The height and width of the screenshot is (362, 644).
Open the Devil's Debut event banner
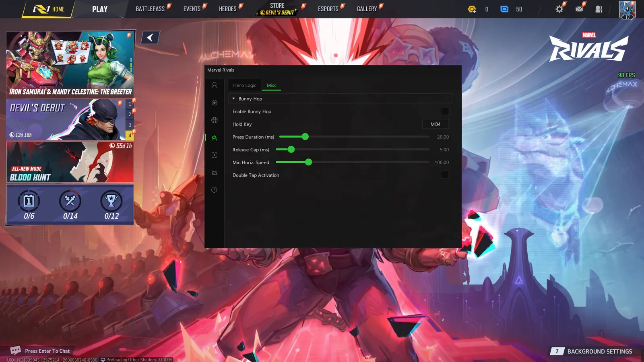66,120
